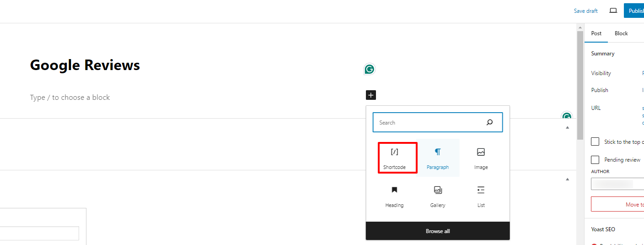Collapse the second meta box arrow
Screen dimensions: 644x245
[568, 179]
